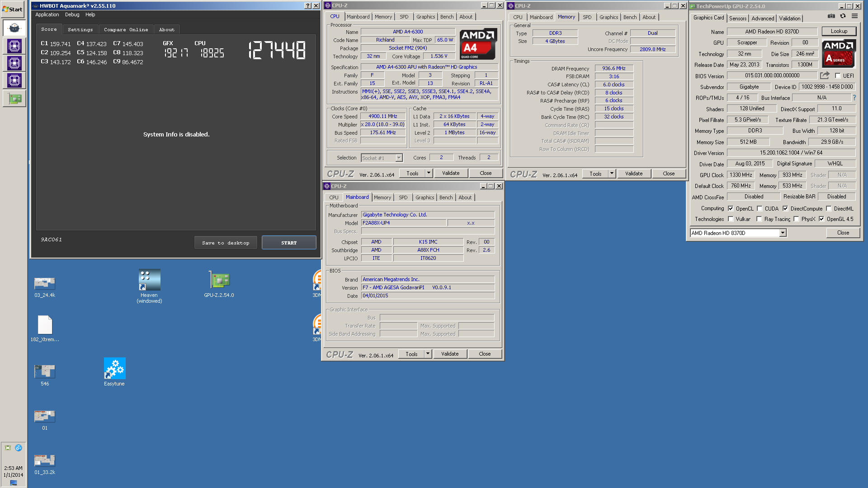Select the 546 desktop icon

point(45,375)
